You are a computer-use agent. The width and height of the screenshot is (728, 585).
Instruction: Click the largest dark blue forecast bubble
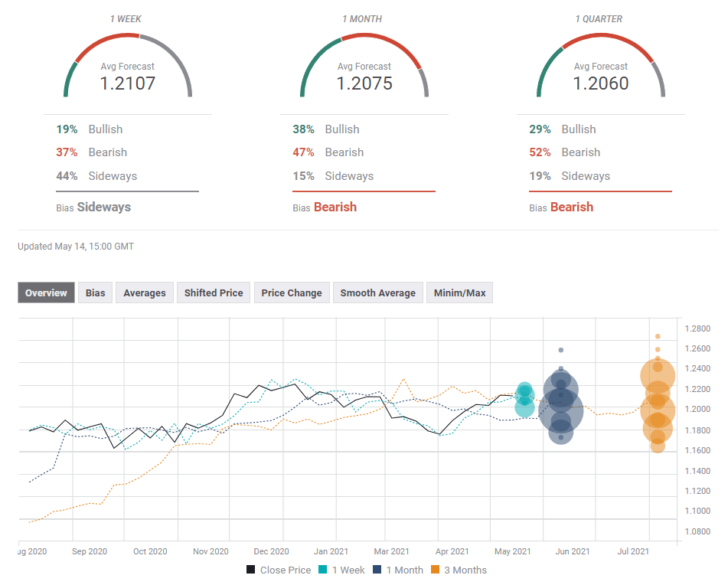point(561,411)
